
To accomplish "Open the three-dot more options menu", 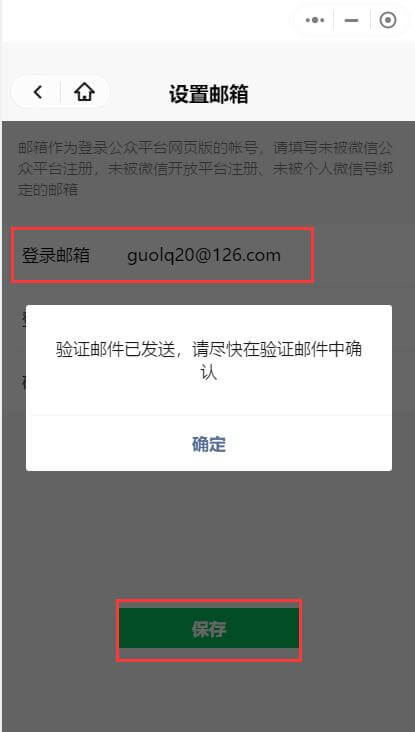I will pos(315,20).
